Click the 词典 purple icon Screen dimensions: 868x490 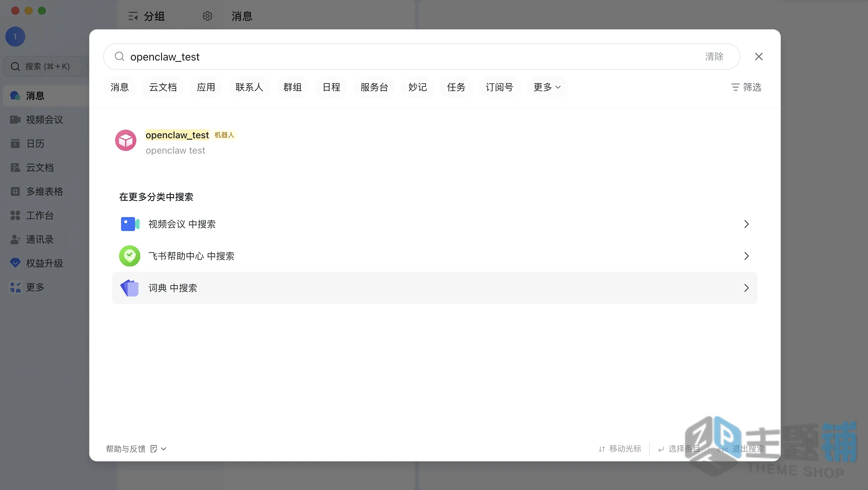(x=129, y=288)
